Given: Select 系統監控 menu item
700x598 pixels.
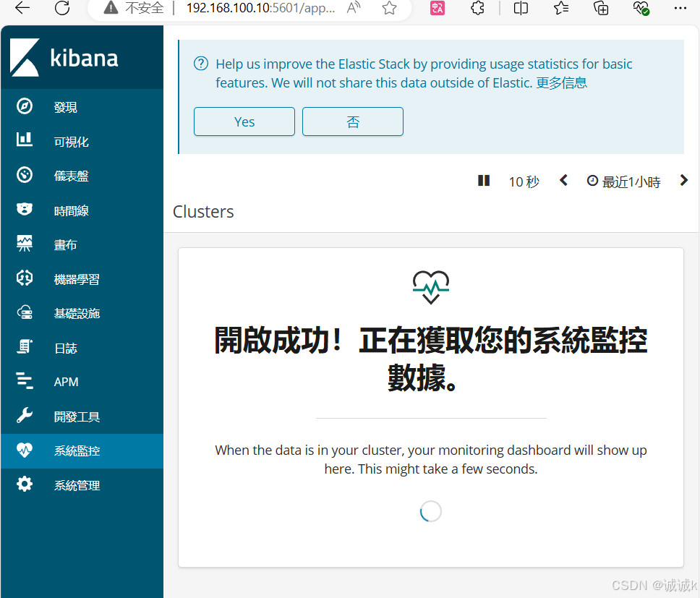Looking at the screenshot, I should pos(77,450).
